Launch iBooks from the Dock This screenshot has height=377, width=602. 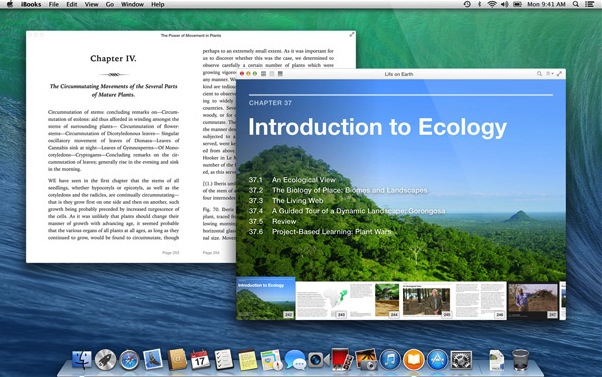tap(413, 360)
